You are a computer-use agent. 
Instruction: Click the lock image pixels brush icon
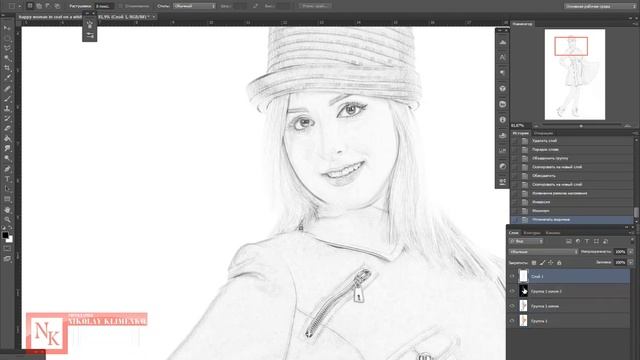(542, 262)
